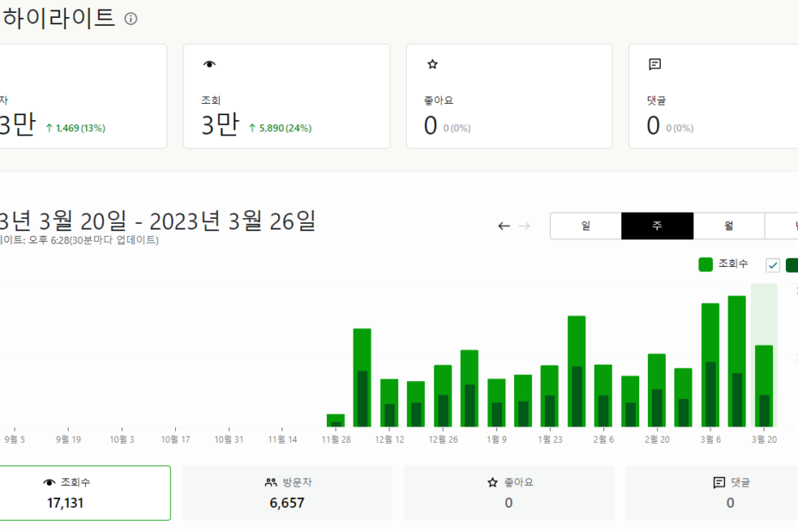The image size is (798, 532).
Task: Click the star icon in bottom 좋아요 tab
Action: pos(493,482)
